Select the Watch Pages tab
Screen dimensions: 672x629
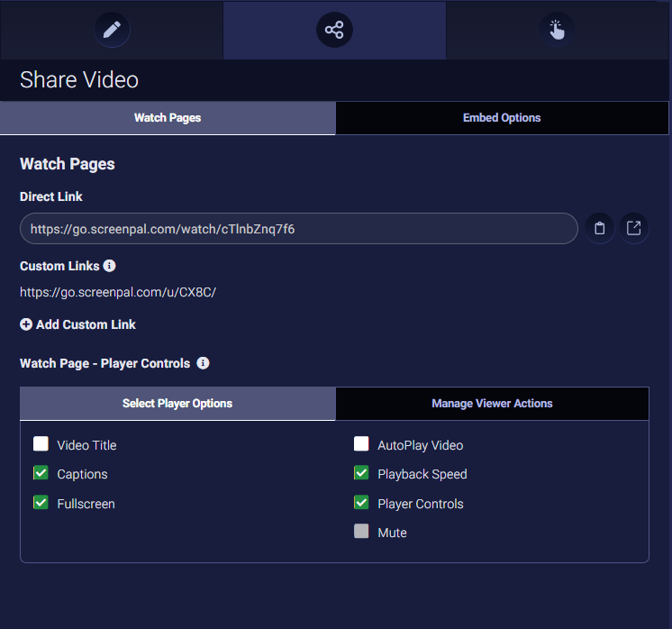tap(168, 118)
